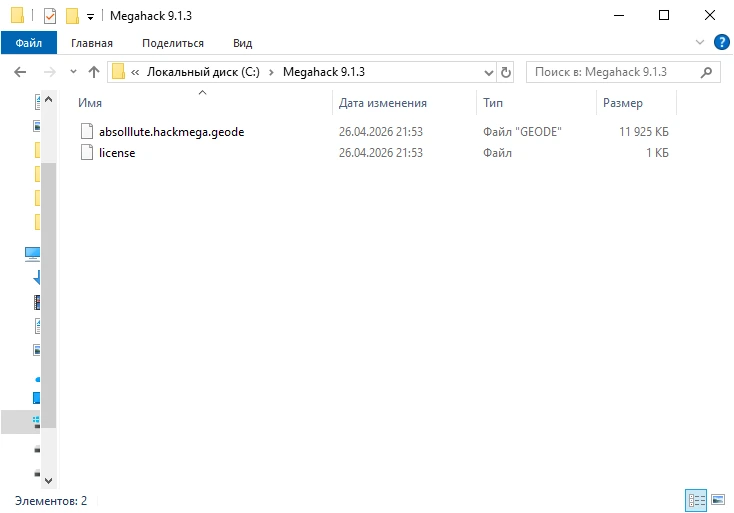Select the license file
Image resolution: width=734 pixels, height=513 pixels.
pos(117,153)
